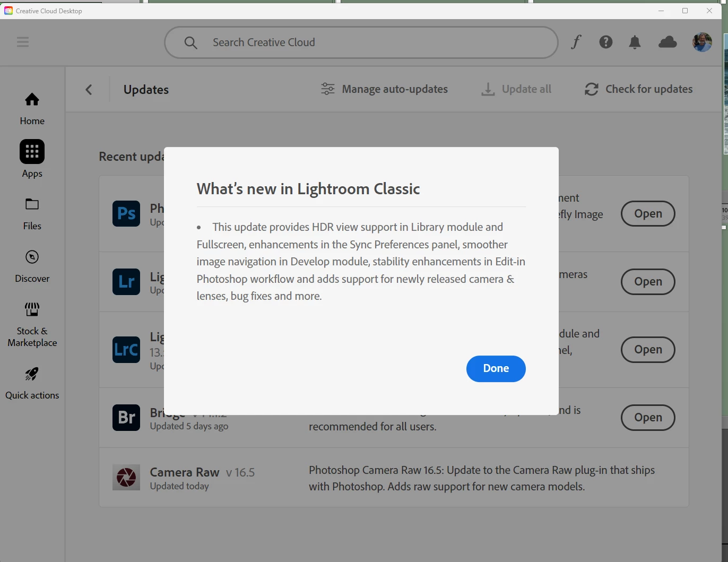Focus the Search Creative Cloud field
The image size is (728, 562).
pyautogui.click(x=361, y=42)
